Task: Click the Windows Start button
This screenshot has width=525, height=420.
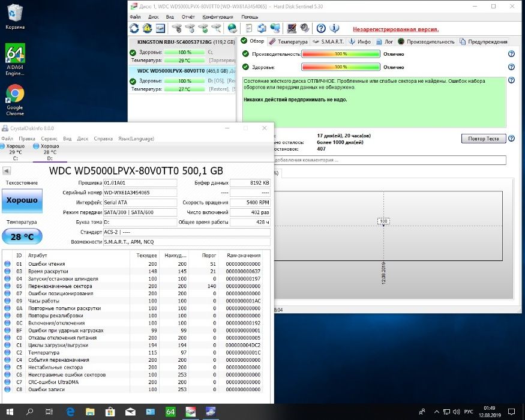Action: (x=10, y=412)
